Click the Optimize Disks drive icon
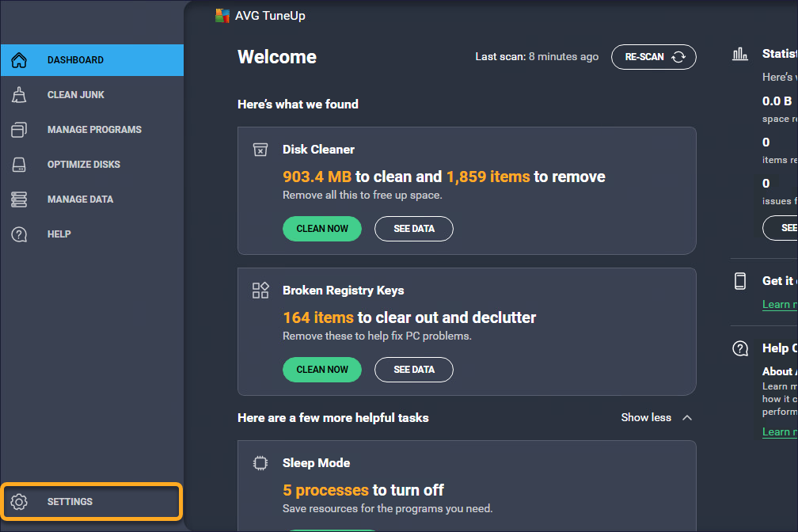The image size is (798, 532). pos(19,165)
